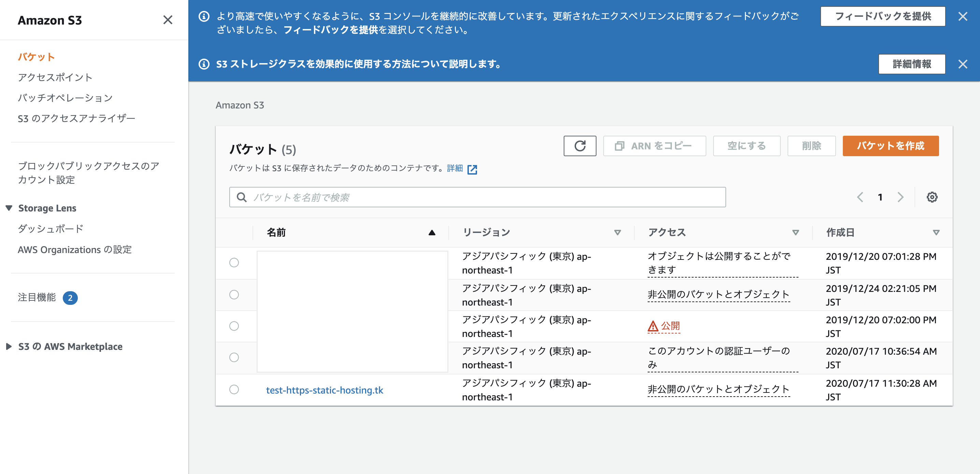
Task: Close the Amazon S3 sidebar panel
Action: 168,20
